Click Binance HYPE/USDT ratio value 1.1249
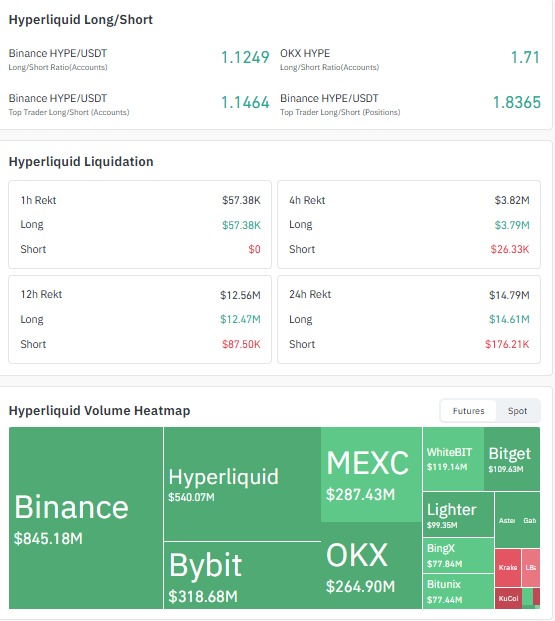This screenshot has width=555, height=621. coord(245,58)
